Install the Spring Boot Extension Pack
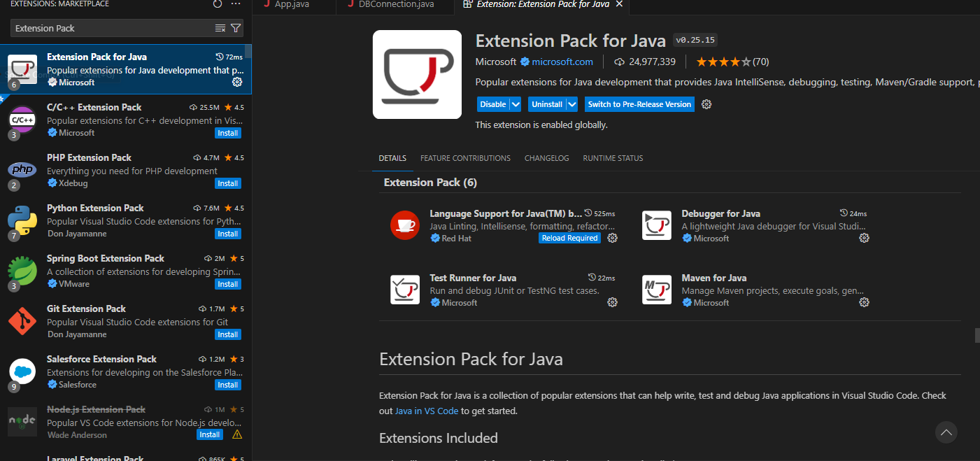The height and width of the screenshot is (461, 980). (x=228, y=284)
